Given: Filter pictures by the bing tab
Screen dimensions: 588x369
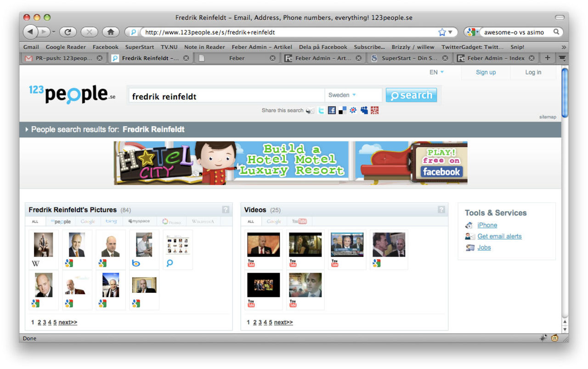Looking at the screenshot, I should click(111, 221).
